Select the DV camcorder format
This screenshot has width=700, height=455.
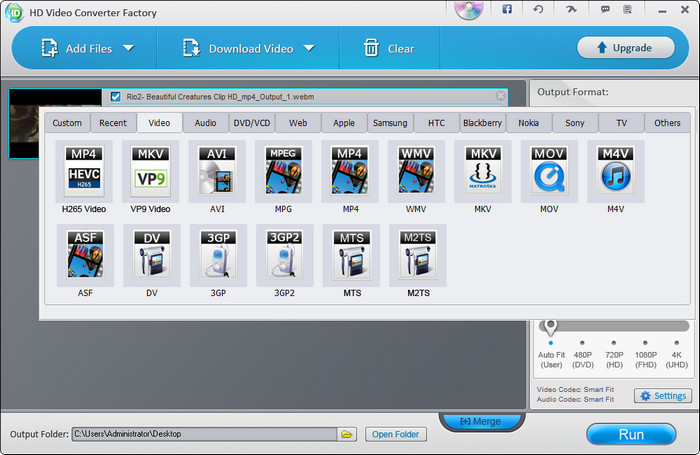click(152, 255)
